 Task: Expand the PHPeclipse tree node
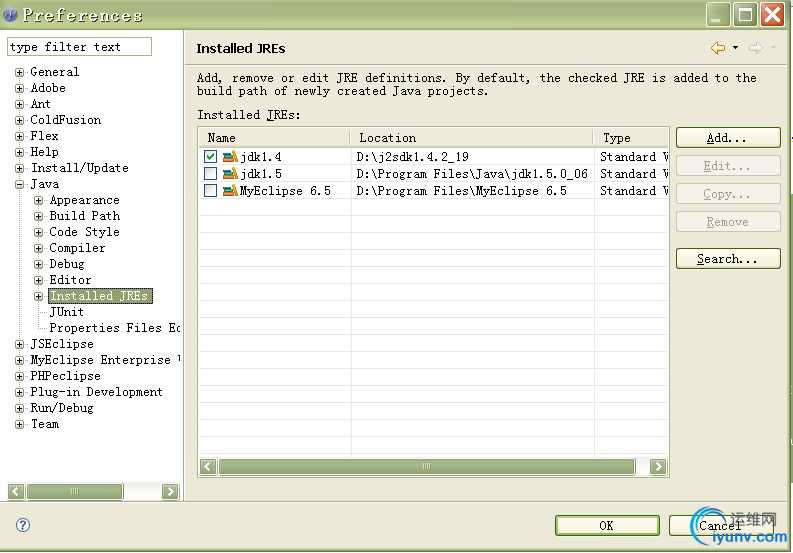[x=19, y=376]
